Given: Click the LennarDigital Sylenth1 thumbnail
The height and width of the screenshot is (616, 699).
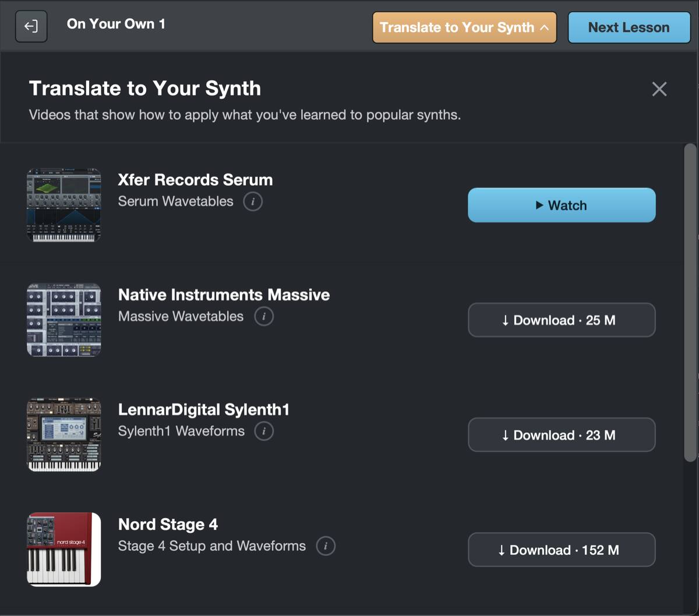Looking at the screenshot, I should (x=64, y=434).
